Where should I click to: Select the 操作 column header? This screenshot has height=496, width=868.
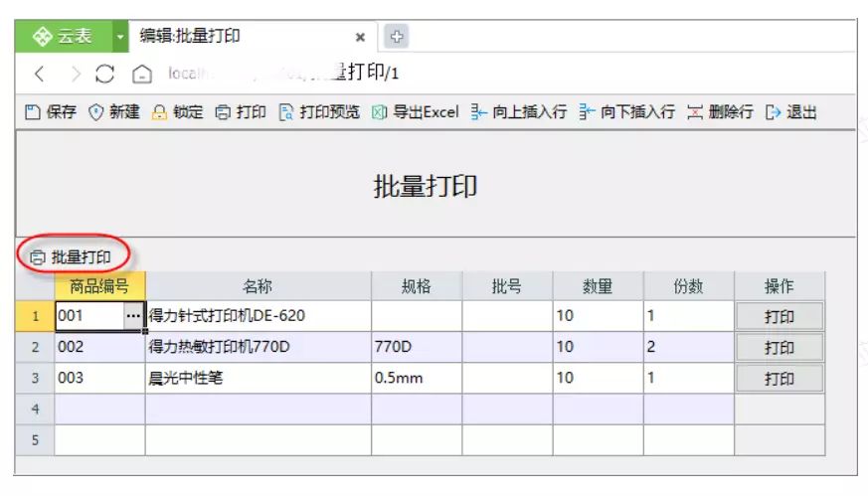tap(780, 286)
